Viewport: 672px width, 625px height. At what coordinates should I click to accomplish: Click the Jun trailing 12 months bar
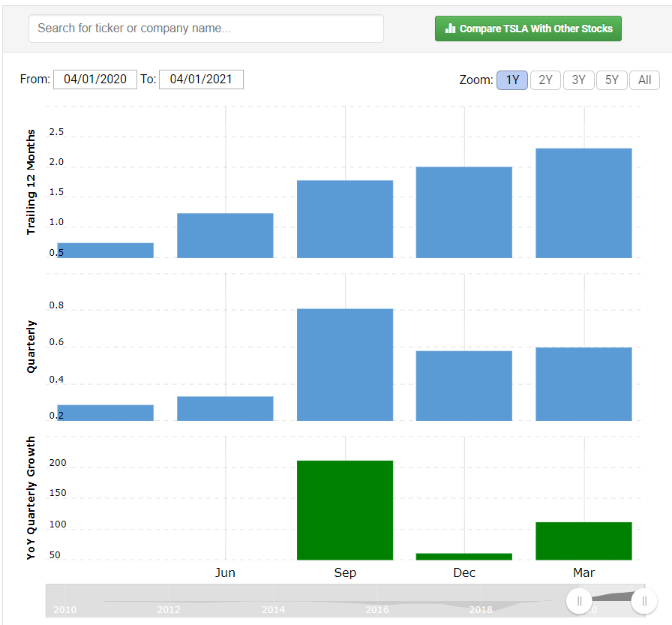(x=225, y=236)
